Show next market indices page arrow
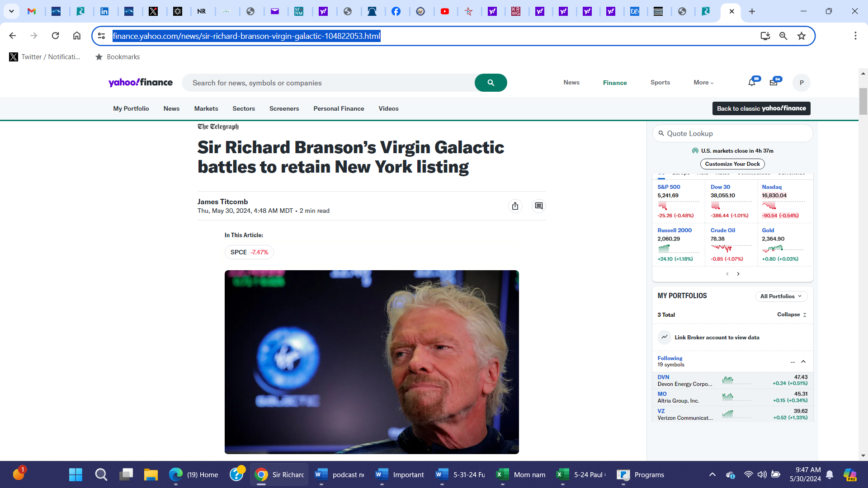868x488 pixels. (738, 274)
